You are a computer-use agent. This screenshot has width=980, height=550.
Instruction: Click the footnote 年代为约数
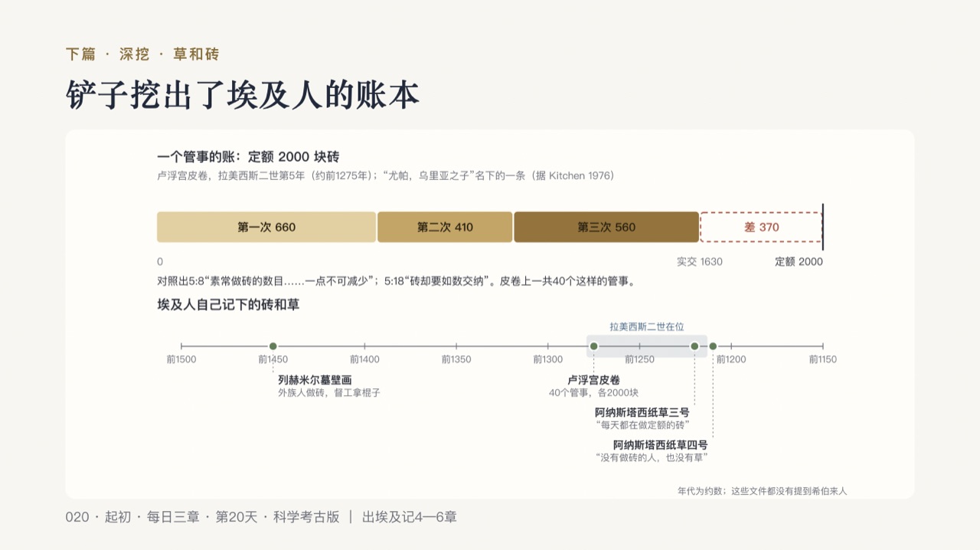point(762,490)
